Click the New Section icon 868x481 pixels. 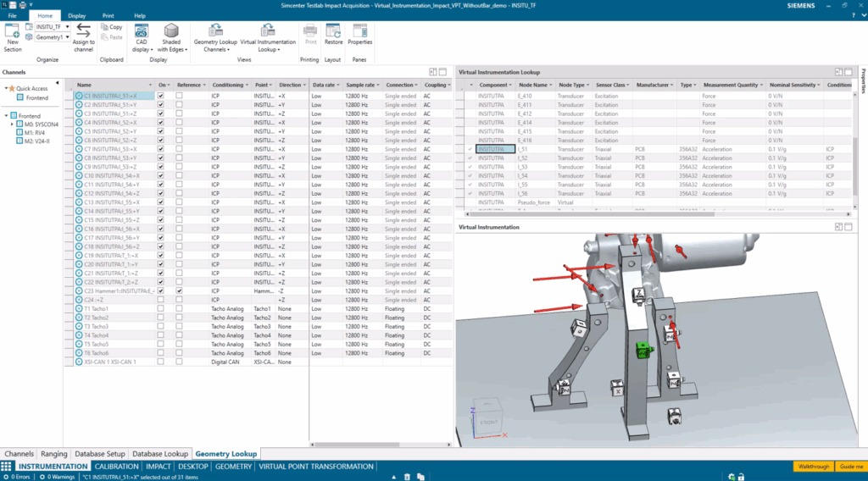13,32
